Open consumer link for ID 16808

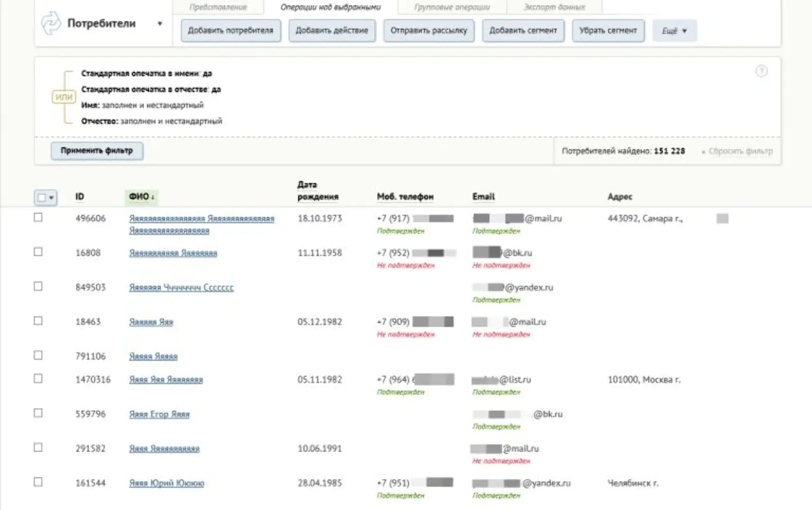point(173,253)
